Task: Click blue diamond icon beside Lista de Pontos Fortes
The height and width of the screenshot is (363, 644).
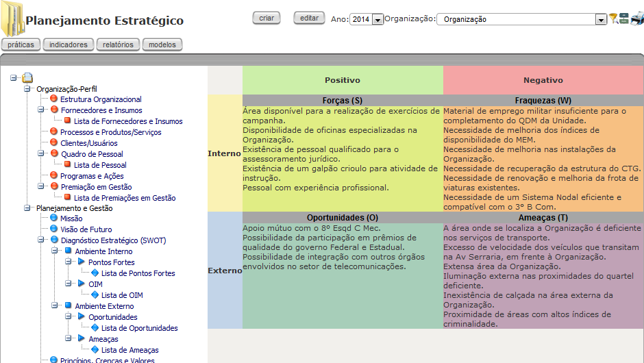Action: pyautogui.click(x=95, y=273)
